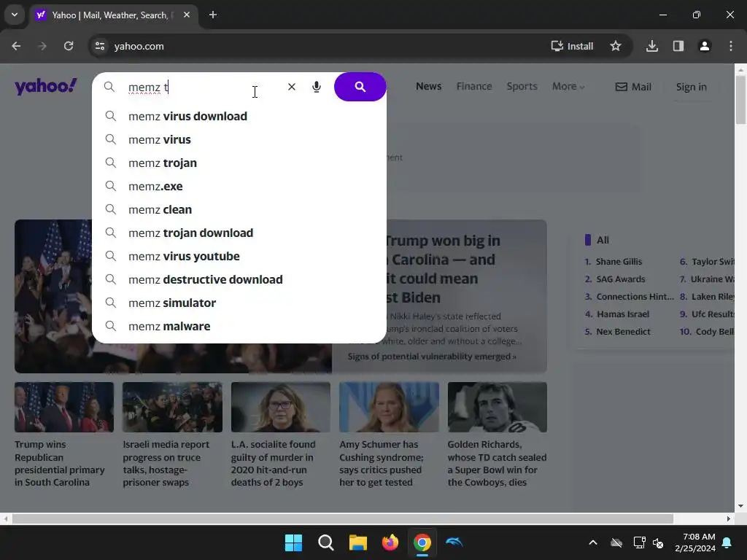Open the Chrome downloads icon
The image size is (747, 560).
pos(652,46)
